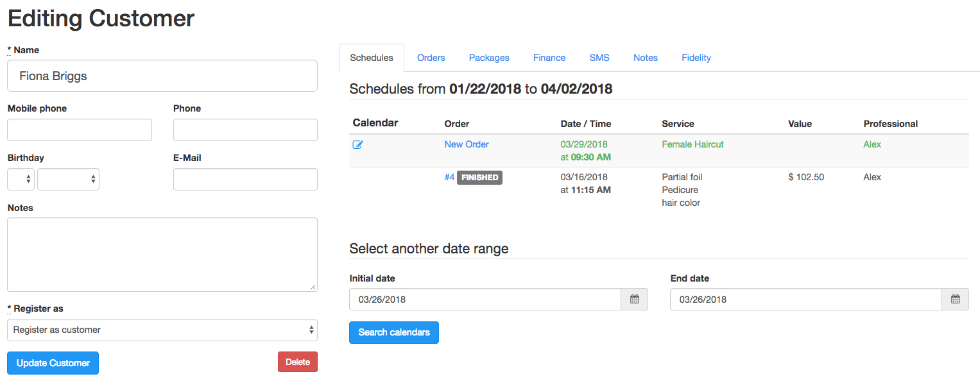Click green Alex professional name
This screenshot has height=381, width=980.
pos(872,144)
